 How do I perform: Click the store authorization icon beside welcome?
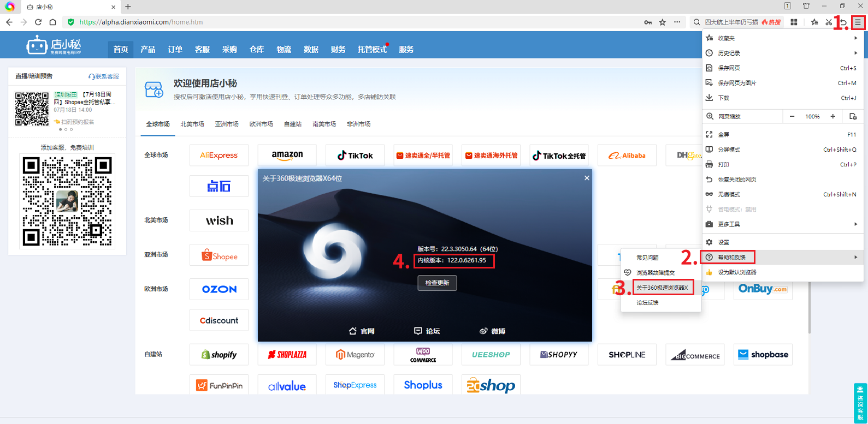(x=153, y=89)
